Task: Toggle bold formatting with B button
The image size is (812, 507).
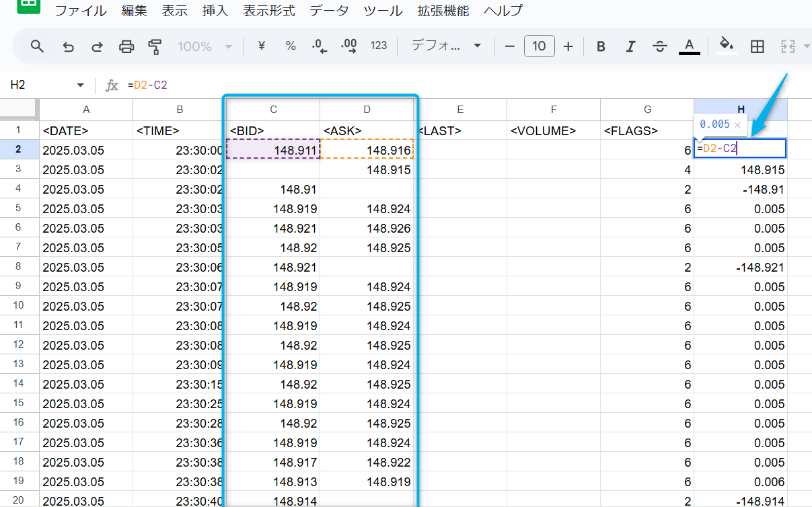Action: coord(601,46)
